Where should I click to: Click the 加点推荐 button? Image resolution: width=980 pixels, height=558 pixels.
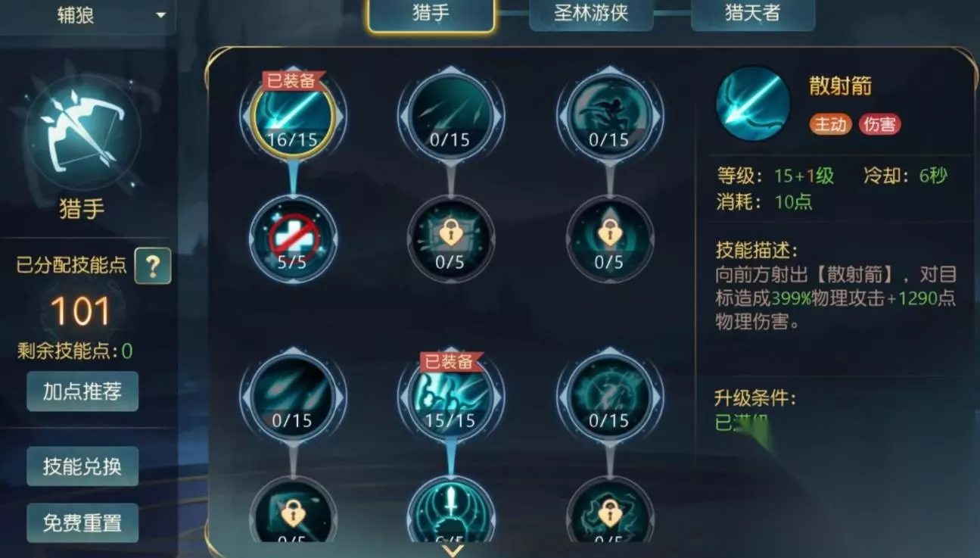[82, 391]
